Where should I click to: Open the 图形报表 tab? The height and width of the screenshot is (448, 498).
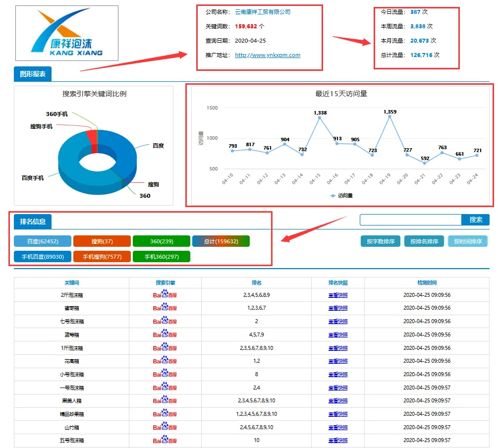[33, 74]
